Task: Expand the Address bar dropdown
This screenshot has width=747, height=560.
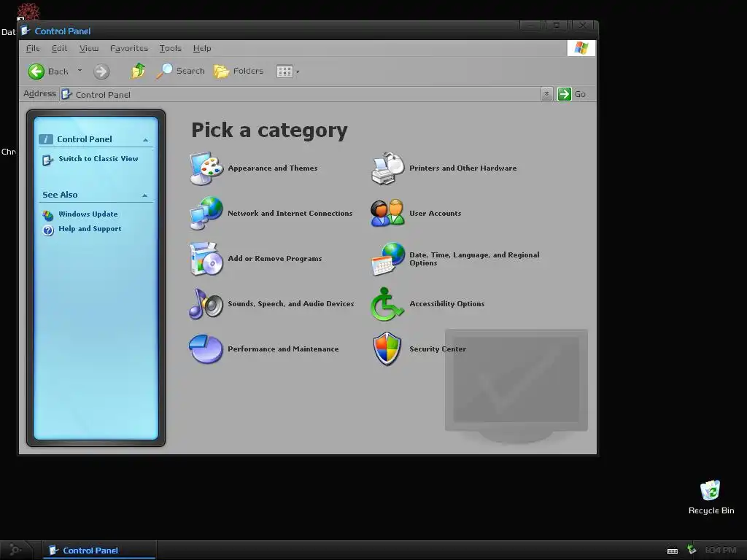Action: (546, 94)
